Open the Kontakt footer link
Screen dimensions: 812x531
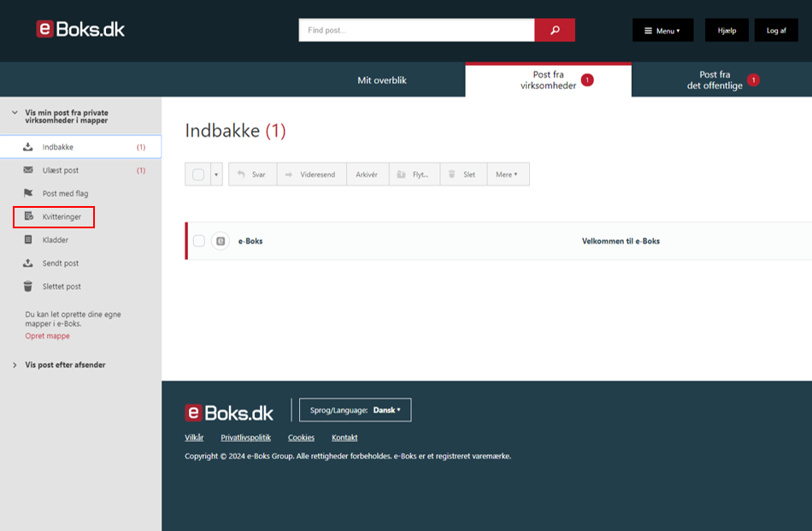(344, 437)
